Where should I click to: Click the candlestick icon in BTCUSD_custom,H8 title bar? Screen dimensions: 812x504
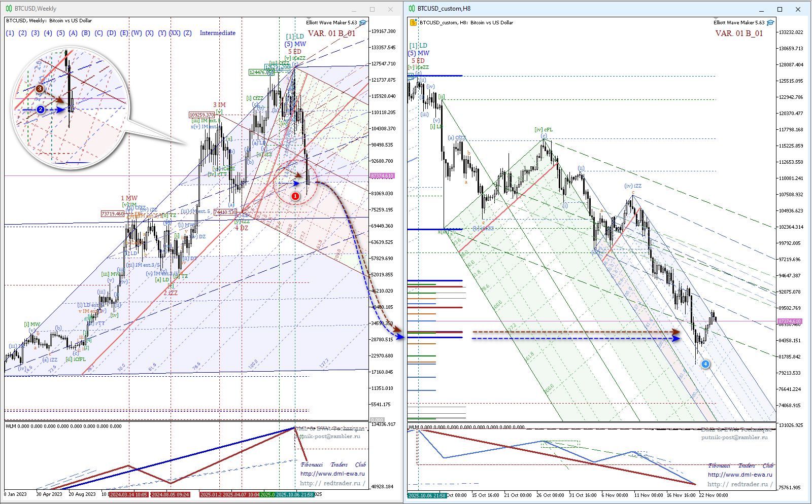coord(412,9)
